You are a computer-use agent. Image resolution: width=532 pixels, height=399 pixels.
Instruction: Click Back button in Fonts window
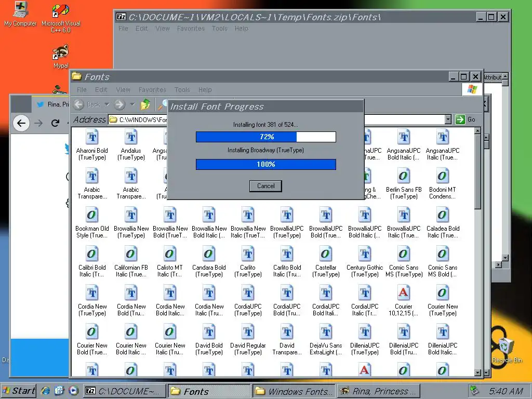coord(87,104)
